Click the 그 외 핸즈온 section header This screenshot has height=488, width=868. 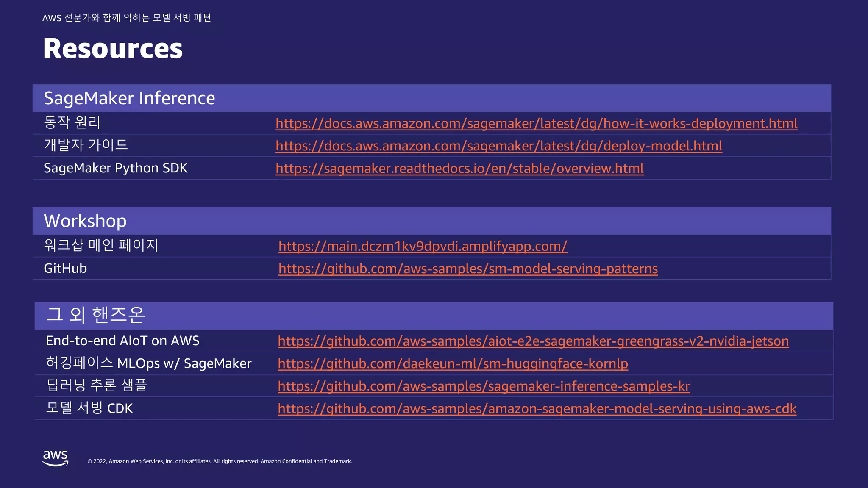pos(434,316)
